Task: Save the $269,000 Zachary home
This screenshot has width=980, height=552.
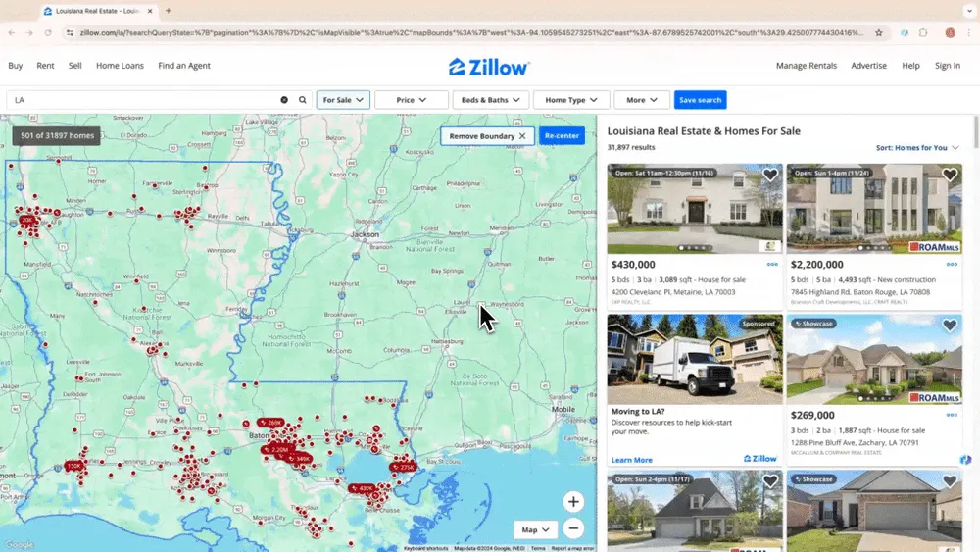Action: (950, 326)
